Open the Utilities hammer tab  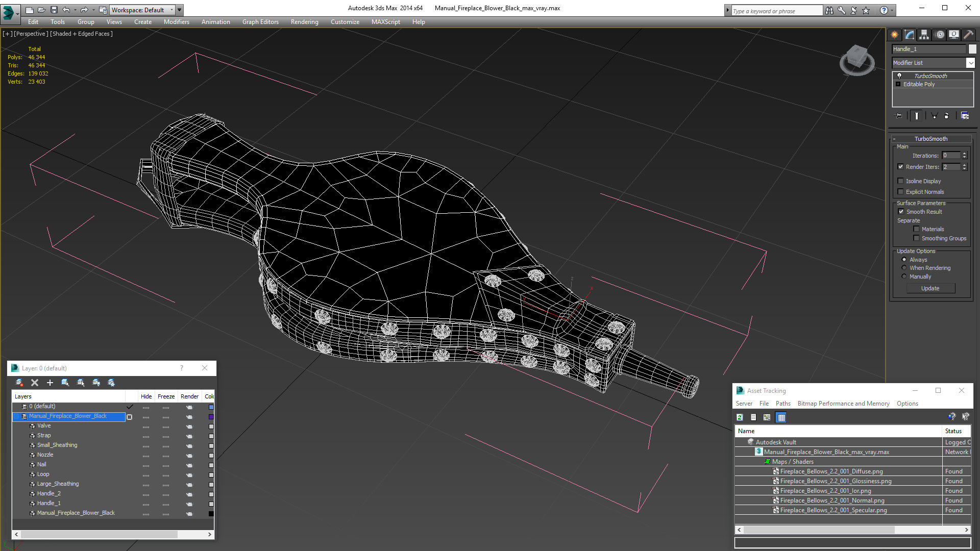click(x=968, y=35)
